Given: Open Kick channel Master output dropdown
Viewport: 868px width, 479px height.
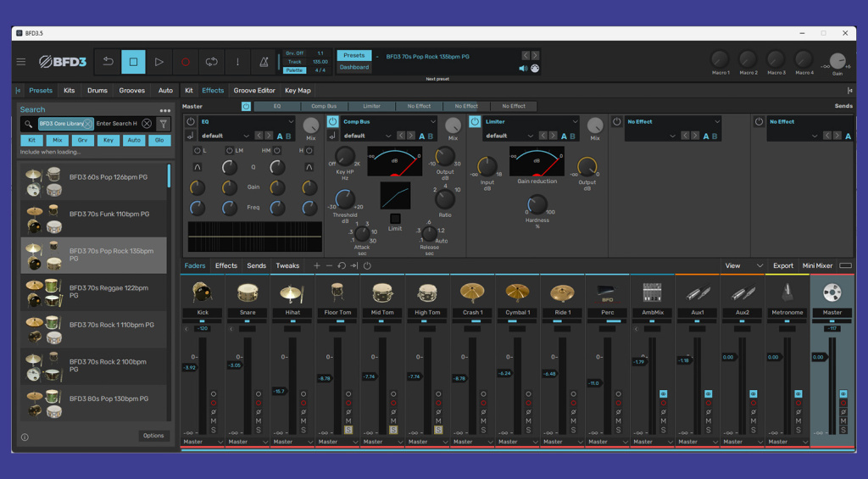Looking at the screenshot, I should 202,442.
